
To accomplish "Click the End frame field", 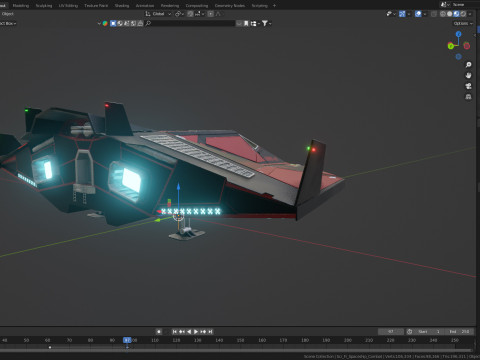I will 460,332.
